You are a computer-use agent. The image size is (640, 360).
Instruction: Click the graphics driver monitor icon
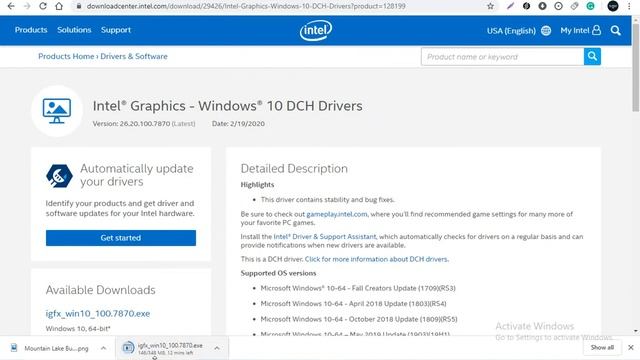click(x=57, y=111)
